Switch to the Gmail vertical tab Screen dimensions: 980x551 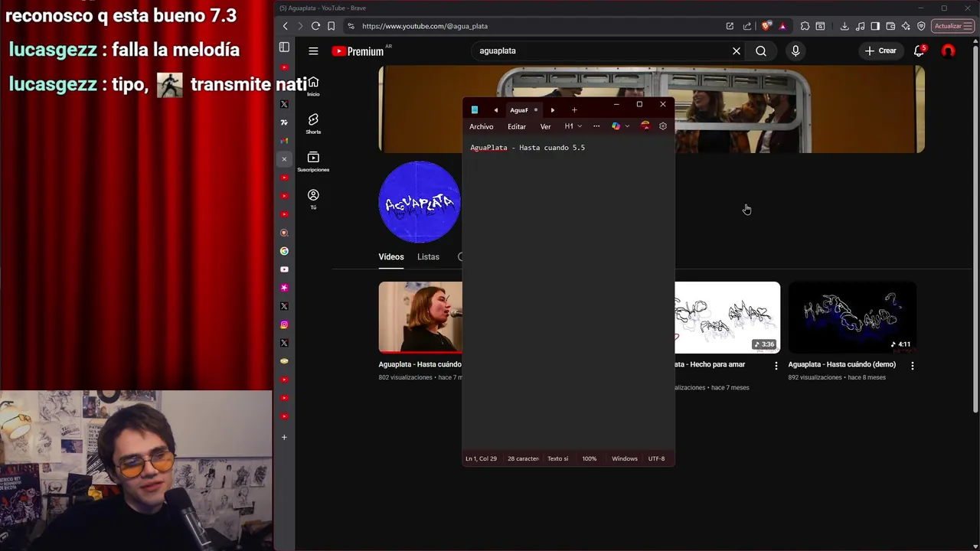284,141
